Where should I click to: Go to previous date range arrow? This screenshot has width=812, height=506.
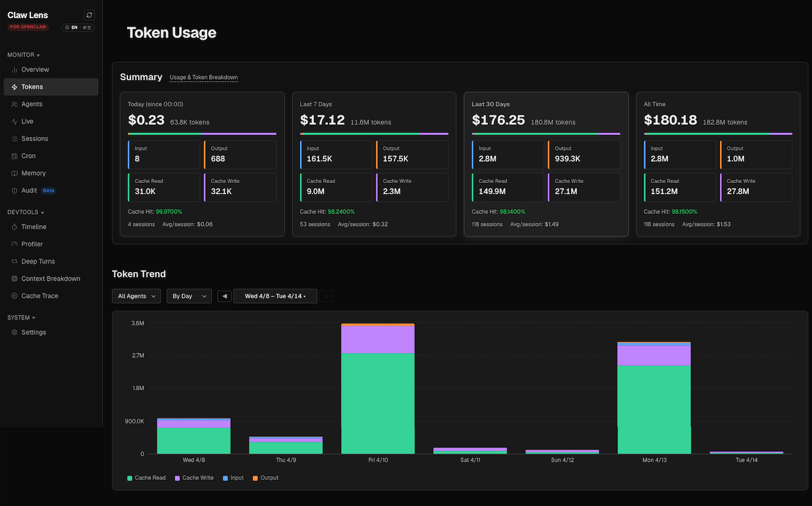[x=225, y=296]
